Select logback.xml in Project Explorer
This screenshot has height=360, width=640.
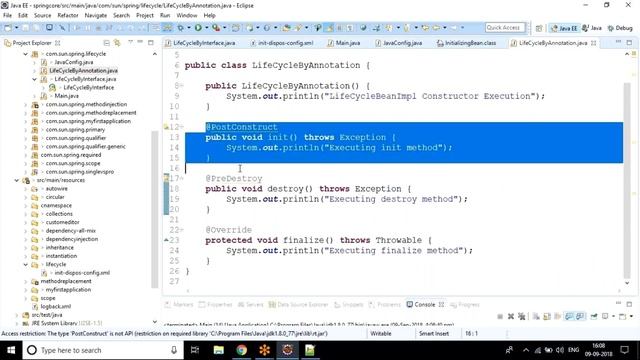[x=56, y=306]
